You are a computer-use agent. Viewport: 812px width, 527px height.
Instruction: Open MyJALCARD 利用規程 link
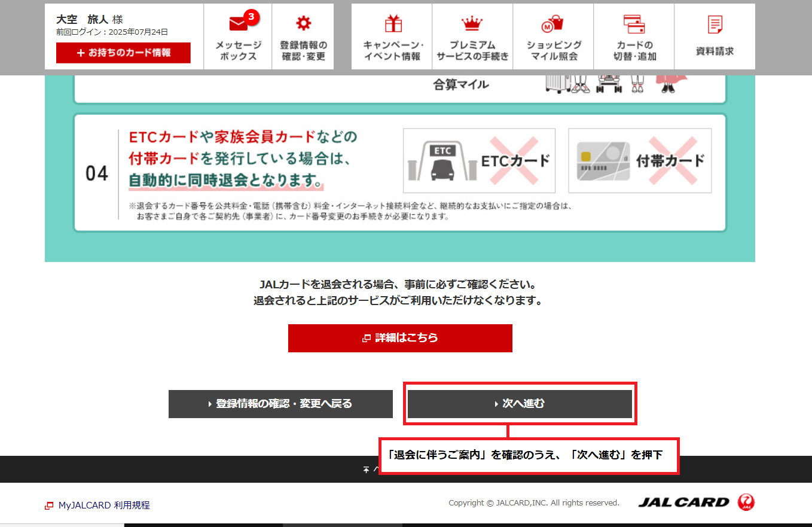(104, 505)
